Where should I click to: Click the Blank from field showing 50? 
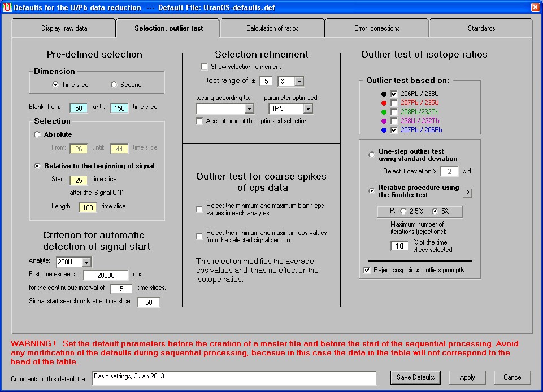point(79,108)
